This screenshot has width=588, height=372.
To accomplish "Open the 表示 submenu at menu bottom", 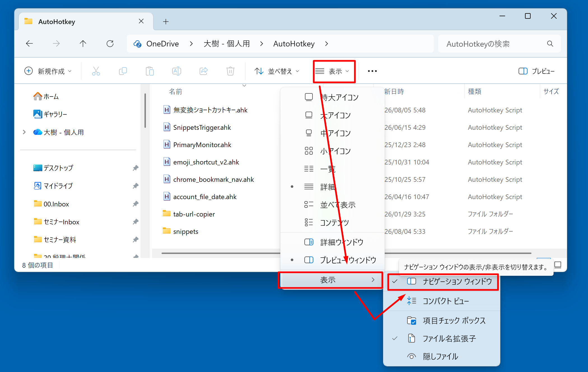I will pyautogui.click(x=331, y=280).
